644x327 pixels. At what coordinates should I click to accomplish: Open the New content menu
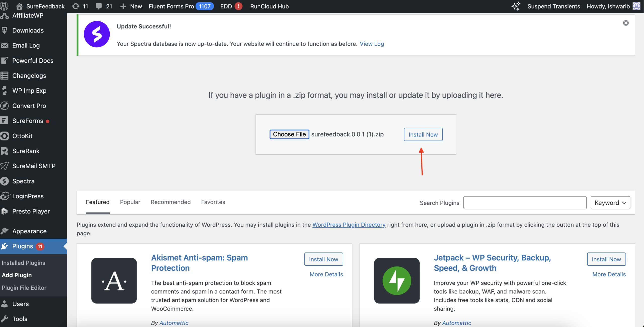pos(131,6)
